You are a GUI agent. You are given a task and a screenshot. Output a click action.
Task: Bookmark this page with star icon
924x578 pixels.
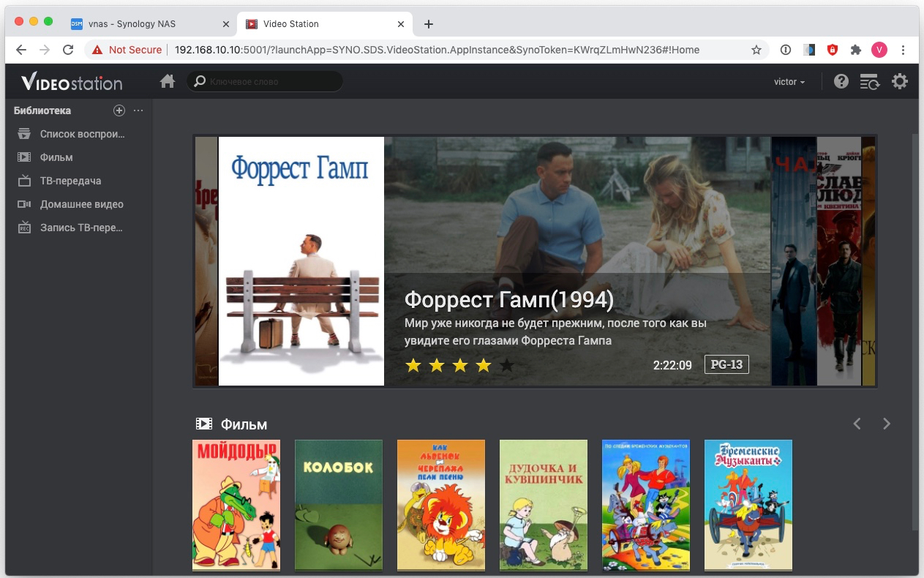tap(756, 50)
